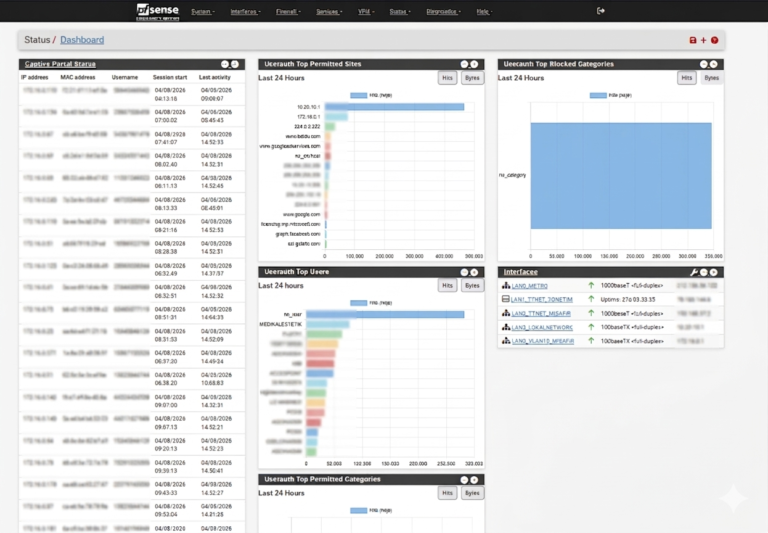The height and width of the screenshot is (533, 768).
Task: Open the Captive Portal Status title link
Action: (60, 64)
